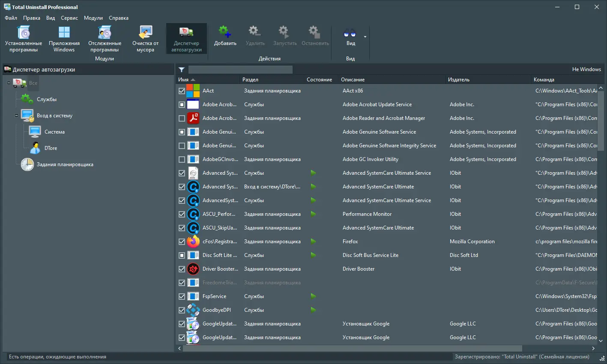607x364 pixels.
Task: Open the Вид dropdown arrow
Action: click(365, 37)
